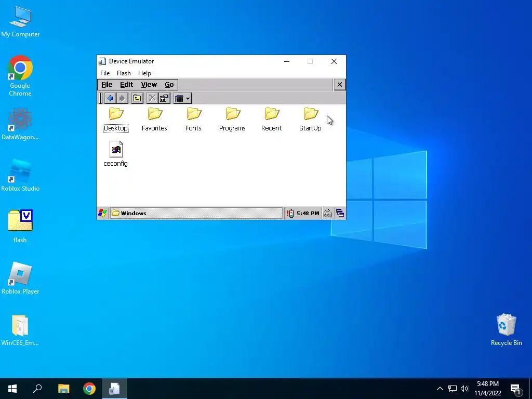Open the network tray icon
532x399 pixels.
point(453,389)
